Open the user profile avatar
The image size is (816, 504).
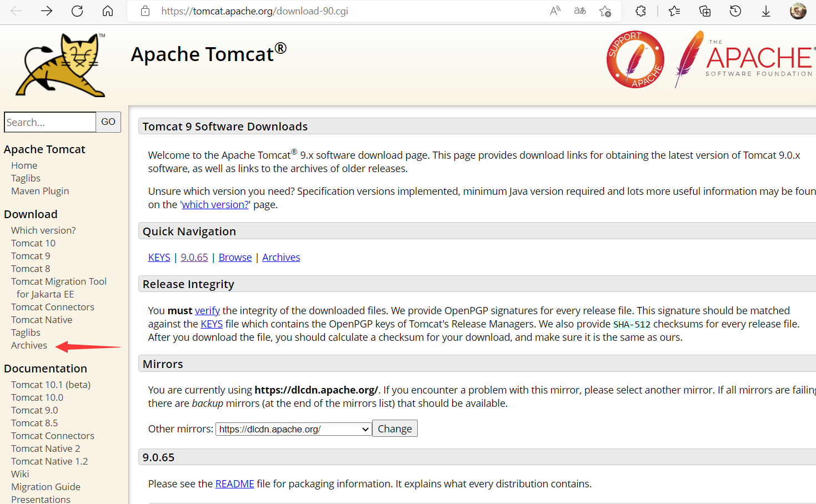point(798,11)
